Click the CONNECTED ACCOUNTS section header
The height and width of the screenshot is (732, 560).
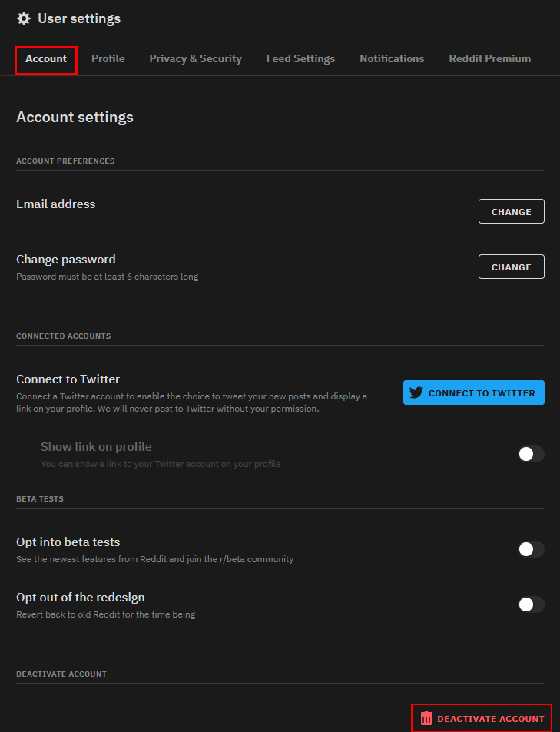click(64, 336)
